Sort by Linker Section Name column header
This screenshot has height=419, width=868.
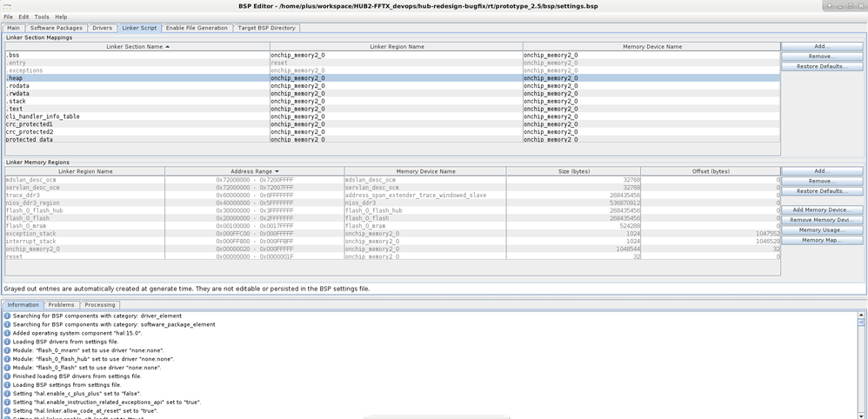coord(137,47)
